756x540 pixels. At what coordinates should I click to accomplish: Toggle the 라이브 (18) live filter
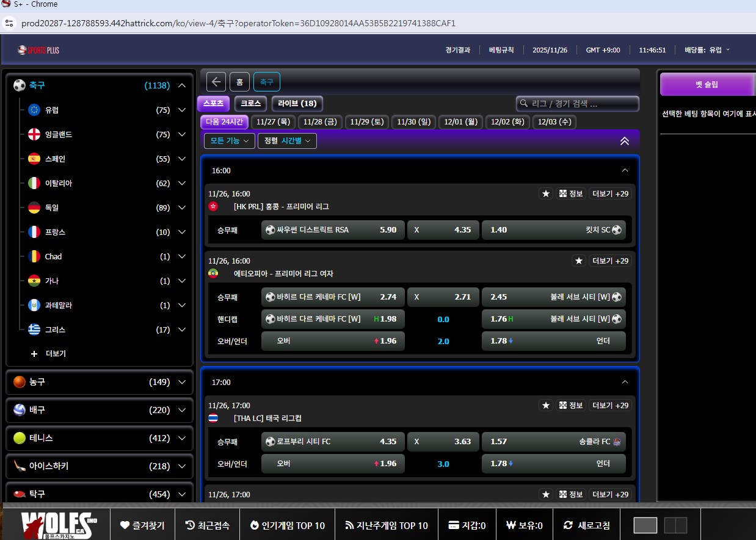[297, 104]
